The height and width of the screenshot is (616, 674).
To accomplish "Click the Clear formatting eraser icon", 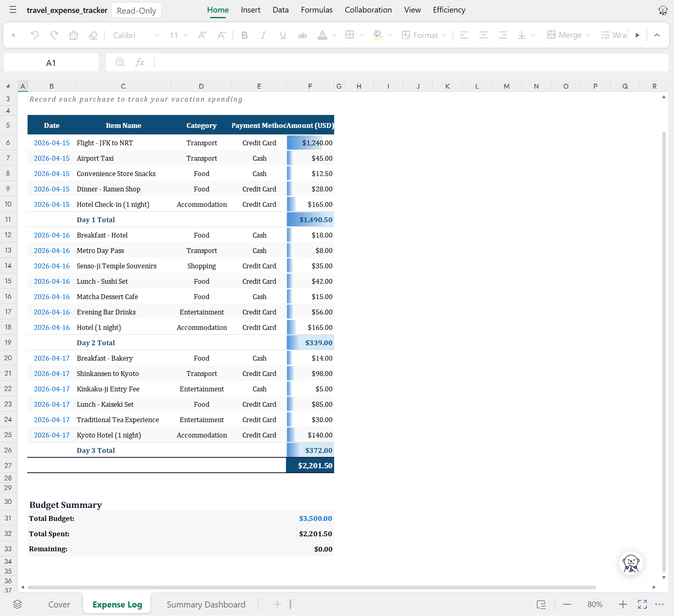I will coord(93,35).
